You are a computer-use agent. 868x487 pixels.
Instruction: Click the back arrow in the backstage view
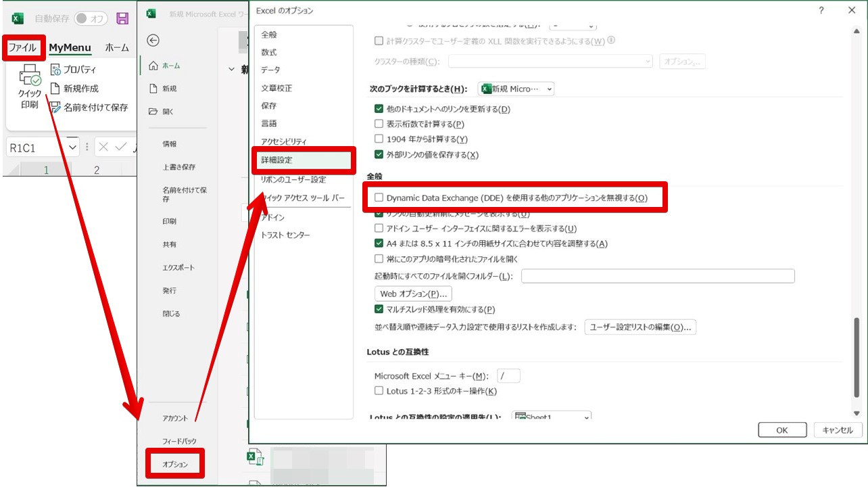tap(153, 41)
